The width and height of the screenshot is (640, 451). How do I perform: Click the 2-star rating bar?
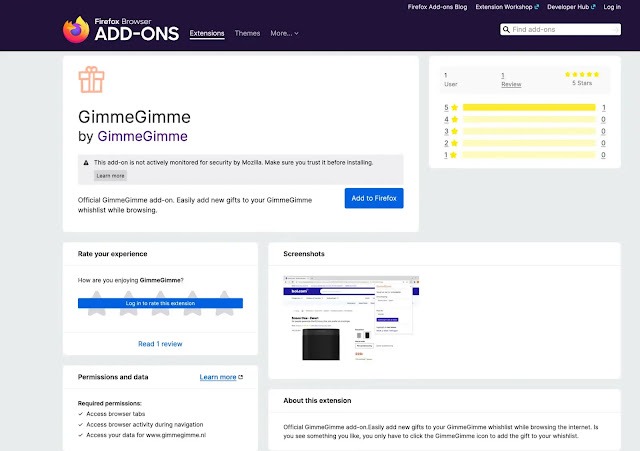(529, 143)
